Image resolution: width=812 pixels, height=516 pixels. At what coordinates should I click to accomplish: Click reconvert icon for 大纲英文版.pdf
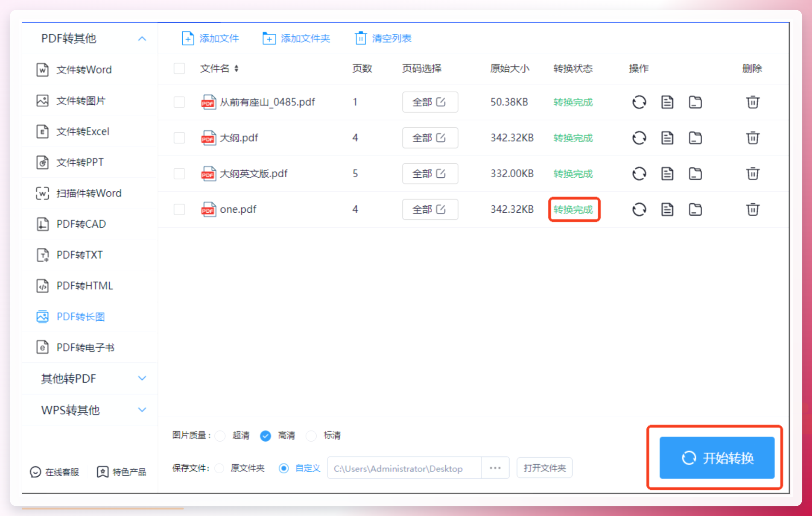click(x=639, y=174)
